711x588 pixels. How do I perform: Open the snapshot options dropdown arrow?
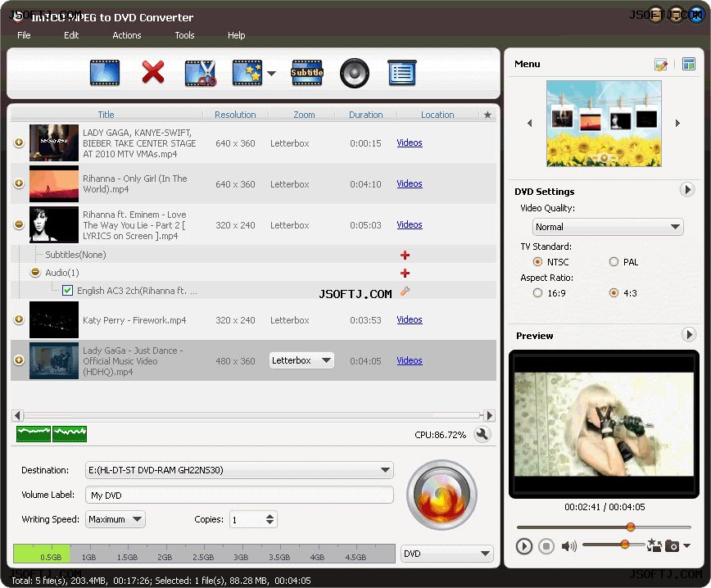point(687,546)
